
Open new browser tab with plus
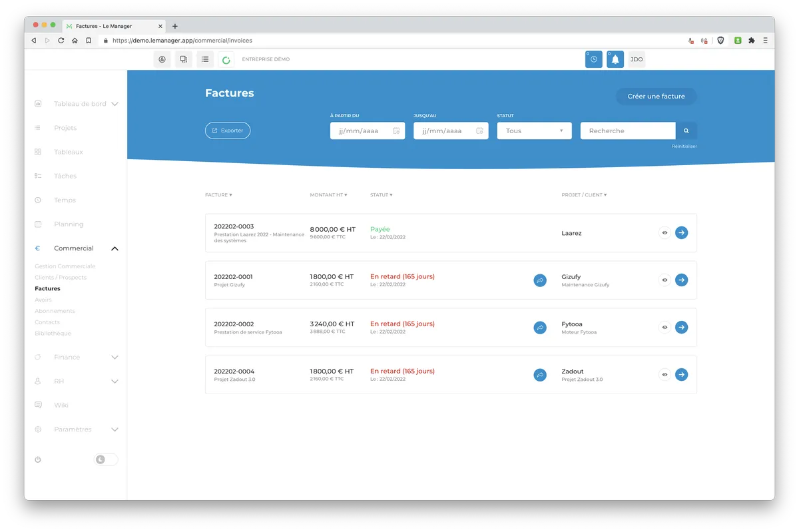tap(175, 26)
